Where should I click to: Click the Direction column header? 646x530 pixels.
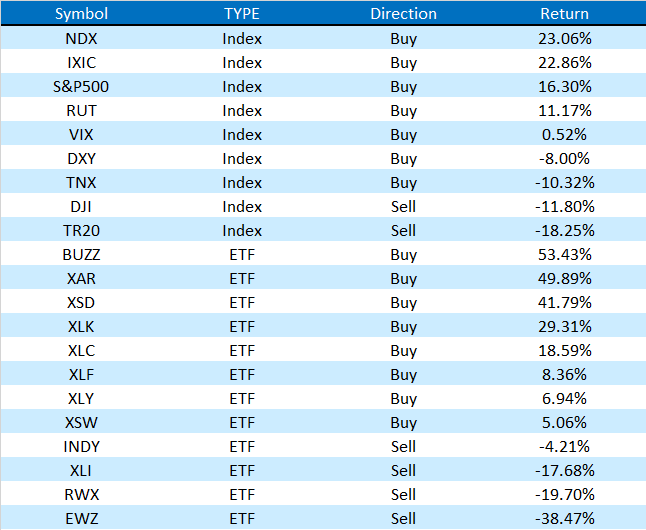[x=403, y=14]
